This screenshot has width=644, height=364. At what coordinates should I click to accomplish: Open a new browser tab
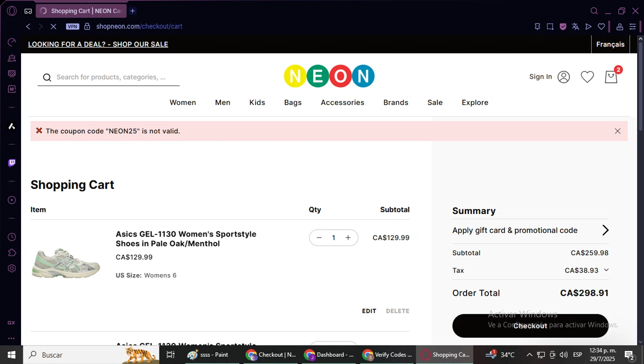(x=133, y=11)
